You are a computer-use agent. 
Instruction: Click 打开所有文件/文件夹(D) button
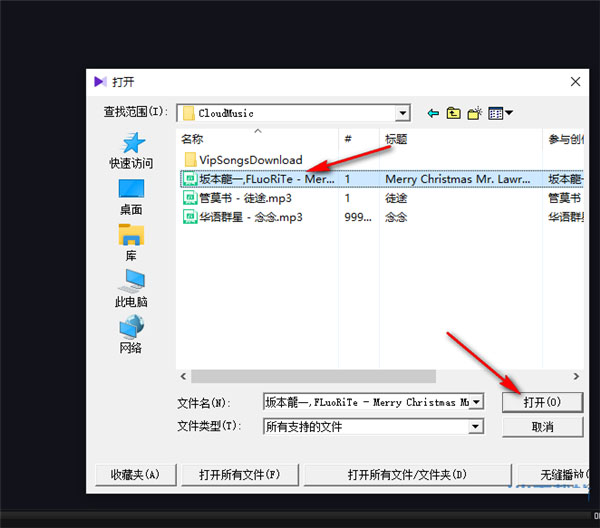pyautogui.click(x=408, y=475)
